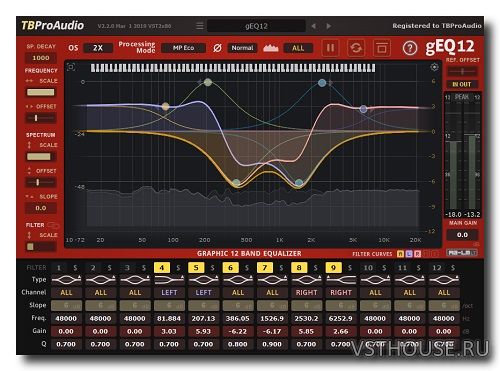
Task: Click filter 6 bell type icon
Action: 238,279
